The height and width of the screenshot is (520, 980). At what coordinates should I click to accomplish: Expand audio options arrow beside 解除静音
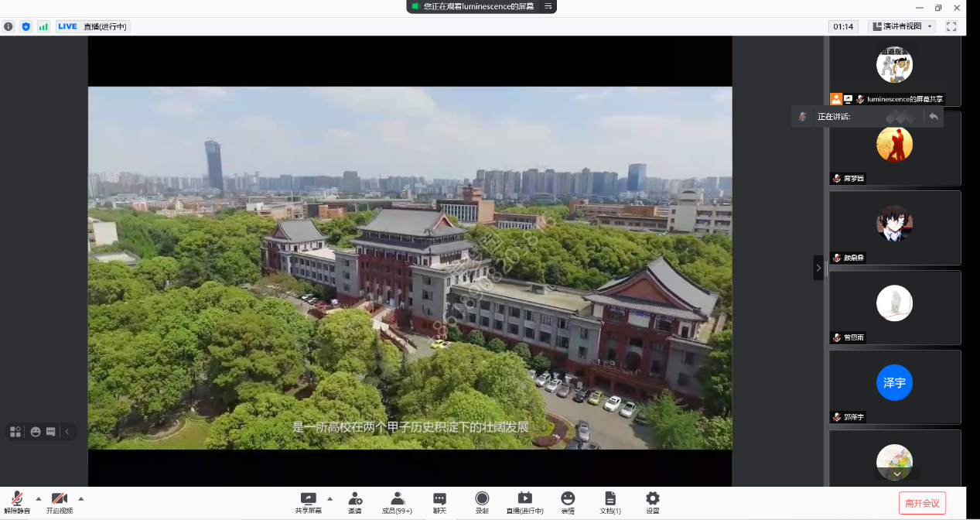pyautogui.click(x=39, y=498)
